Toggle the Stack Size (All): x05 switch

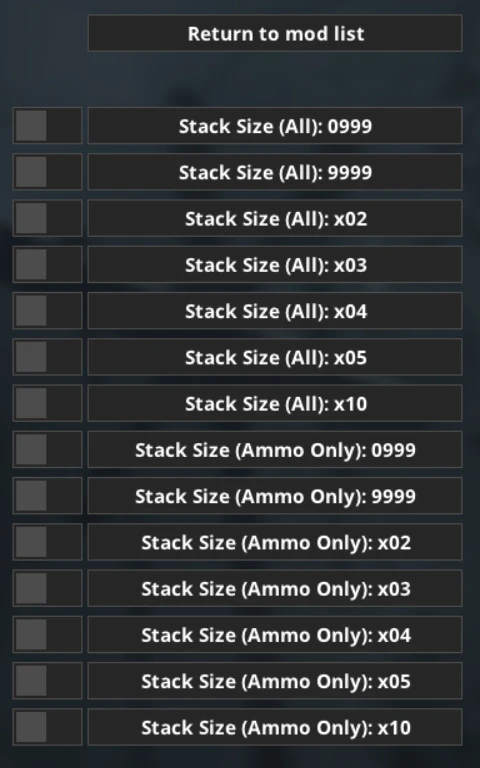point(47,357)
